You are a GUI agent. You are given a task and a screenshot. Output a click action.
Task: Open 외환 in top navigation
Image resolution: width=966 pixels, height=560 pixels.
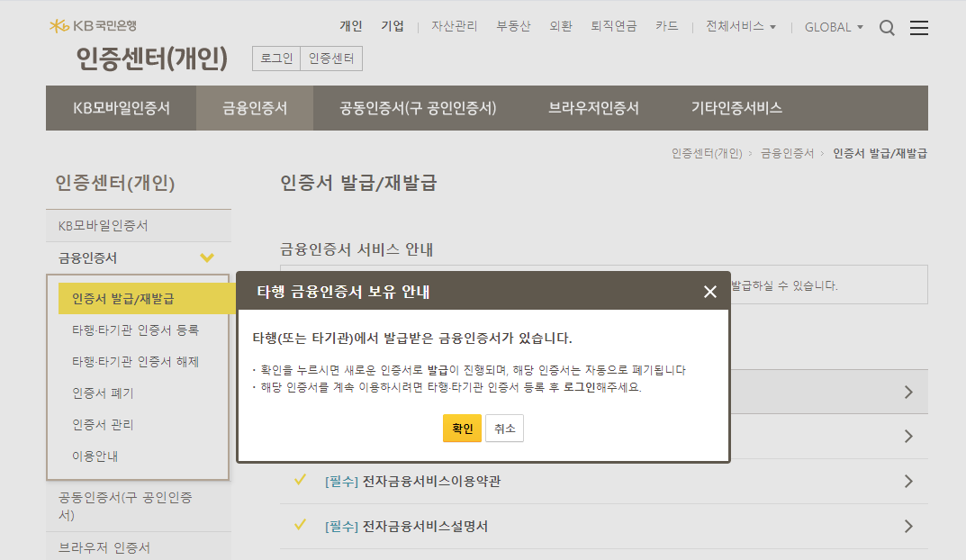click(561, 26)
